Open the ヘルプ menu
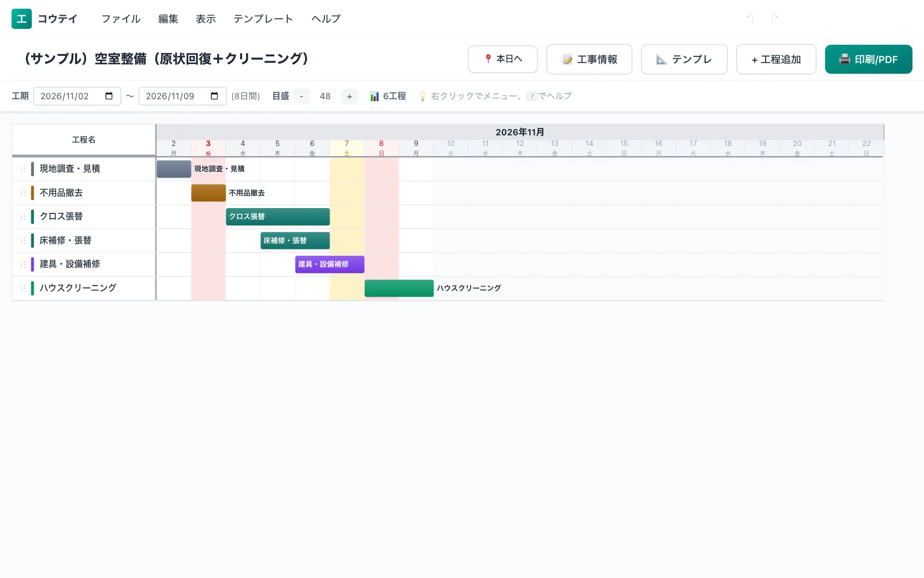The width and height of the screenshot is (924, 578). [326, 19]
